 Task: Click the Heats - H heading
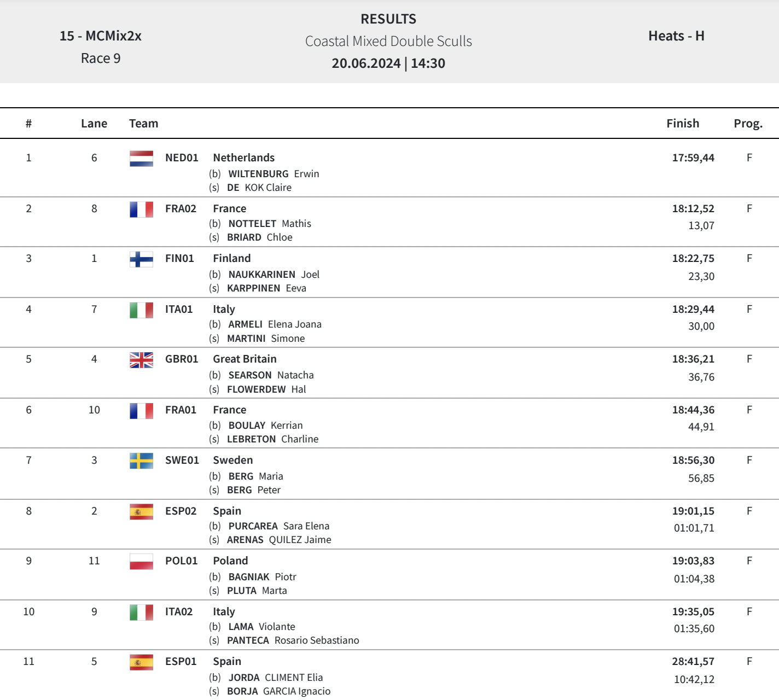point(676,36)
